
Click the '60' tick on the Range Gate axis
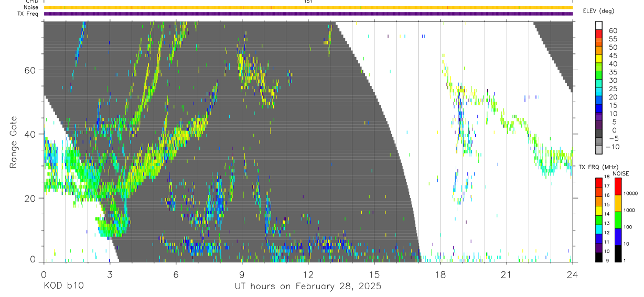coord(30,70)
